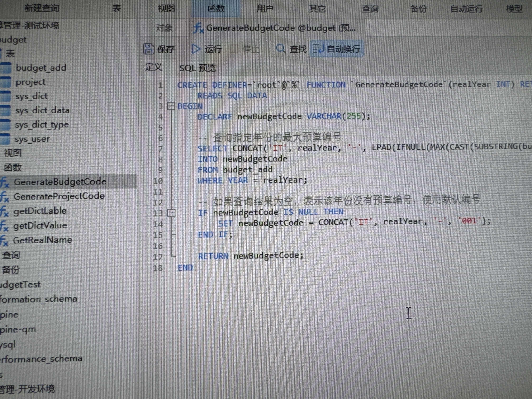Expand the Views (视图) node in sidebar

[13, 153]
